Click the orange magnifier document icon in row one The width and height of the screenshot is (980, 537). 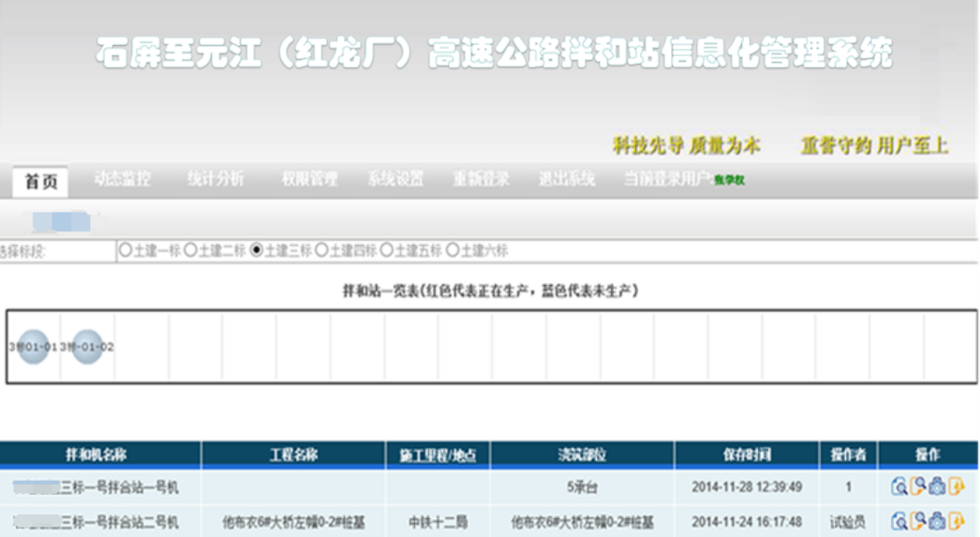click(918, 486)
